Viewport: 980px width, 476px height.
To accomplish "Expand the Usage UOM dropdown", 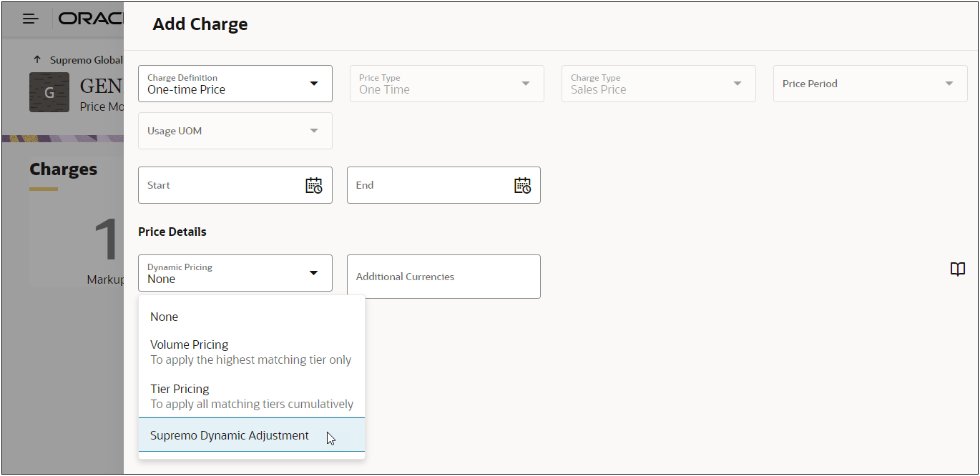I will point(313,131).
